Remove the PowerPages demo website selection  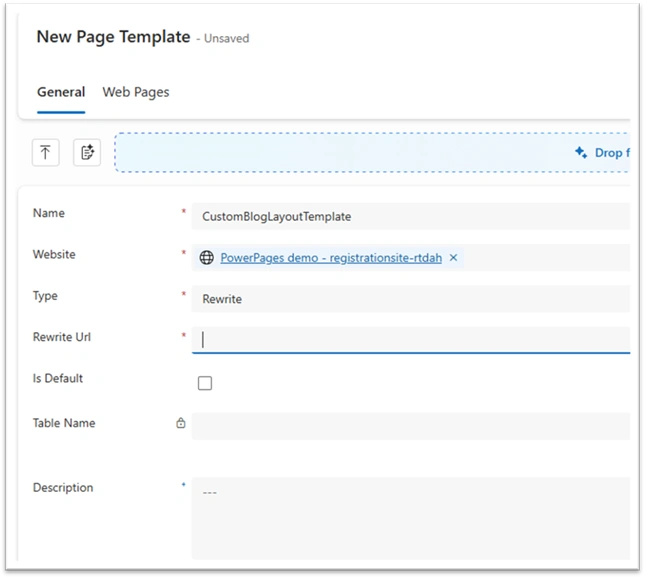(453, 257)
